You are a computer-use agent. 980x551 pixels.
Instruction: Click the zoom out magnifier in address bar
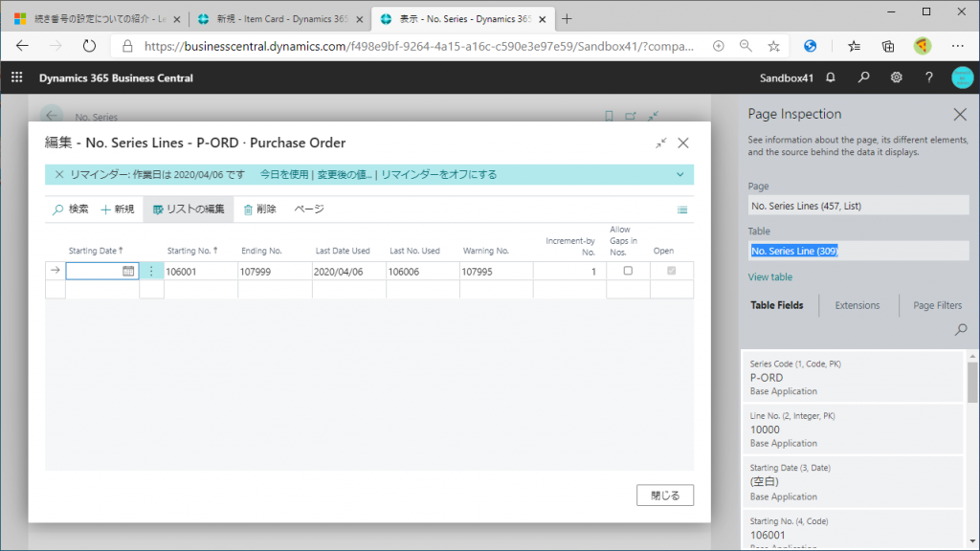coord(746,46)
